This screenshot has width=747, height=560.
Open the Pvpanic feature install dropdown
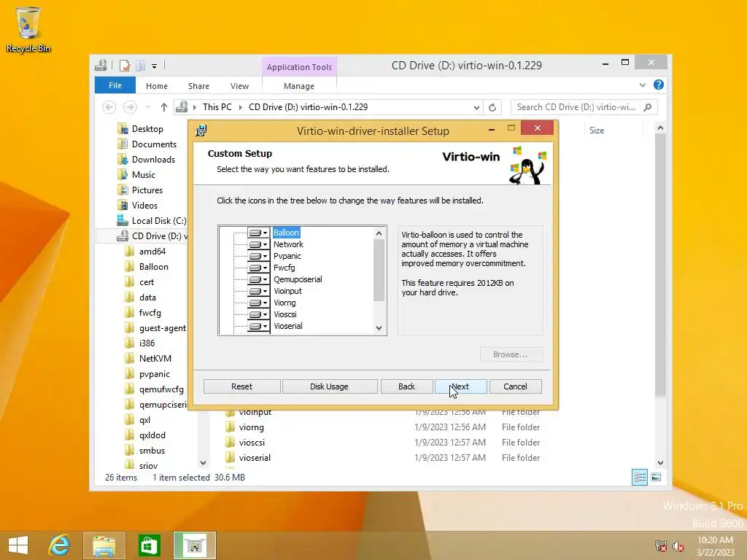259,256
